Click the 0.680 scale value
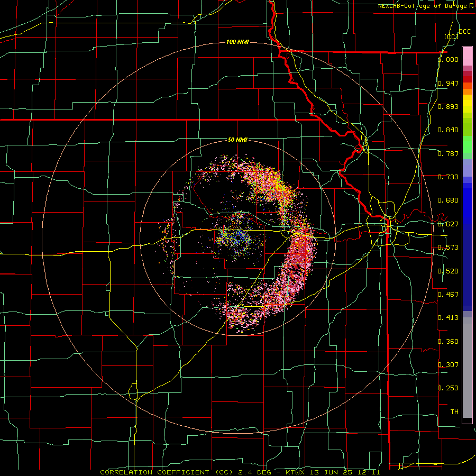Screen dimensions: 476x476 448,200
